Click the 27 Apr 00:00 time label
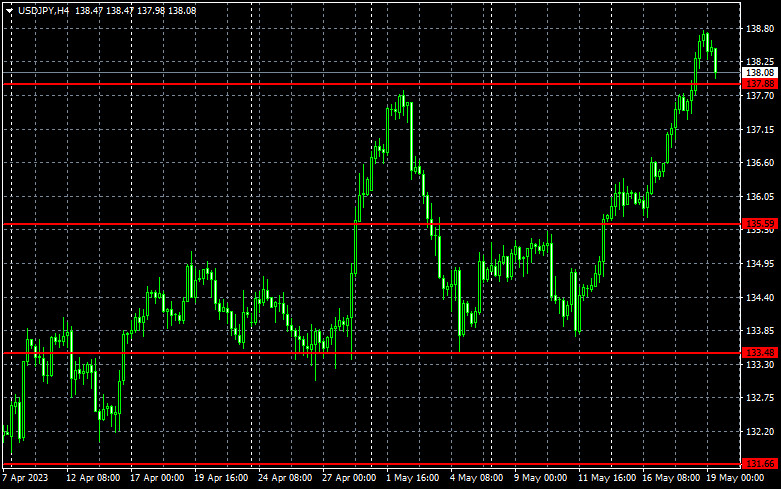 pyautogui.click(x=348, y=478)
